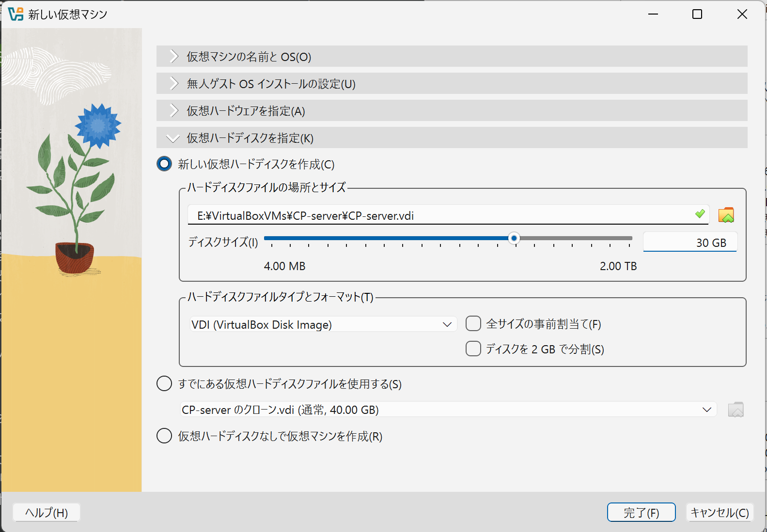Minimize the 新しい仮想マシン window
The image size is (767, 532).
pos(653,14)
